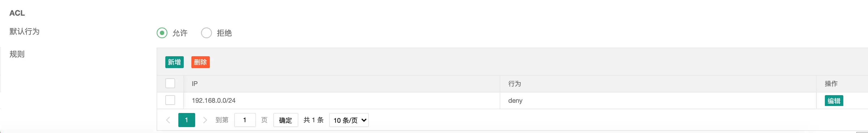Viewport: 868px width, 133px height.
Task: Click the 操作 column header
Action: click(831, 84)
